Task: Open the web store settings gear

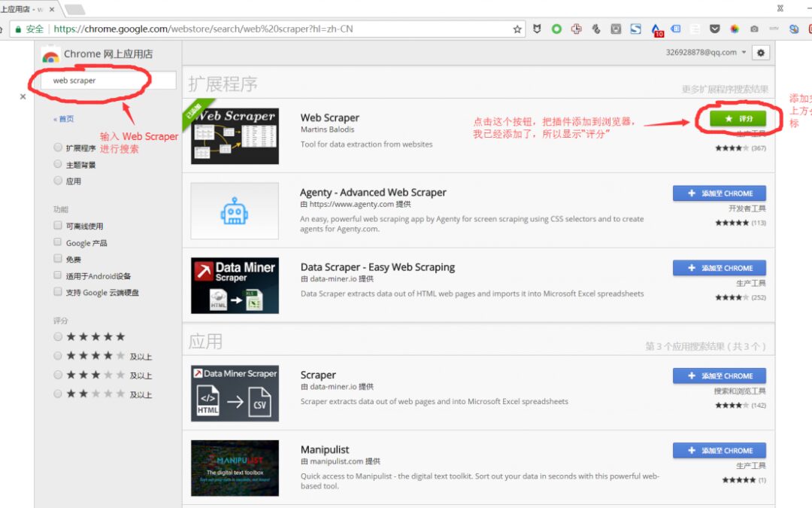Action: pos(760,53)
